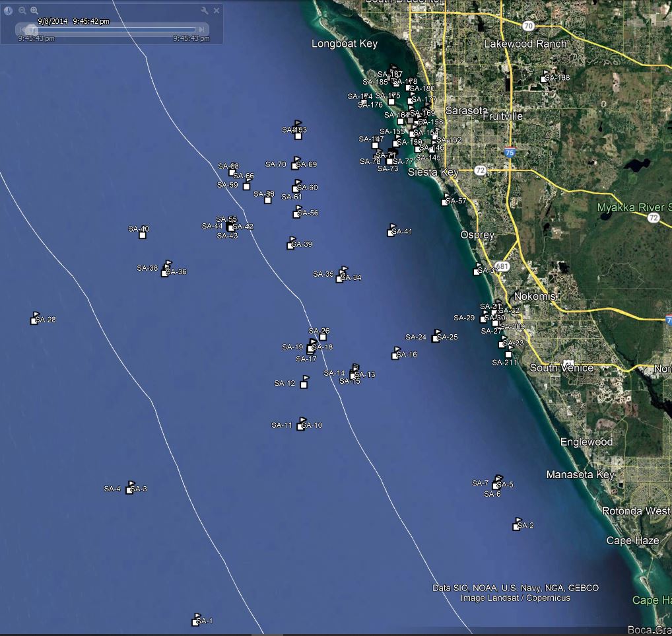Click the SA-16 placemark flag
The width and height of the screenshot is (672, 636).
point(396,353)
